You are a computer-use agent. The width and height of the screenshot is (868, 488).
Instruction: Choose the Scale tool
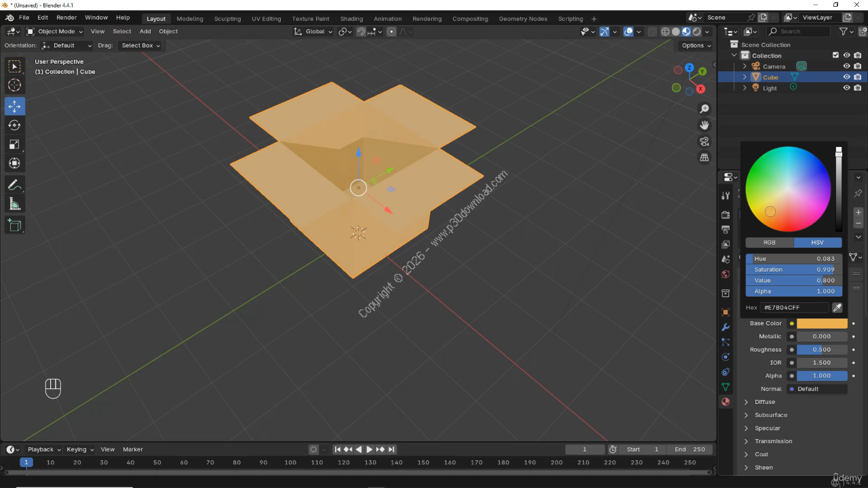(14, 144)
